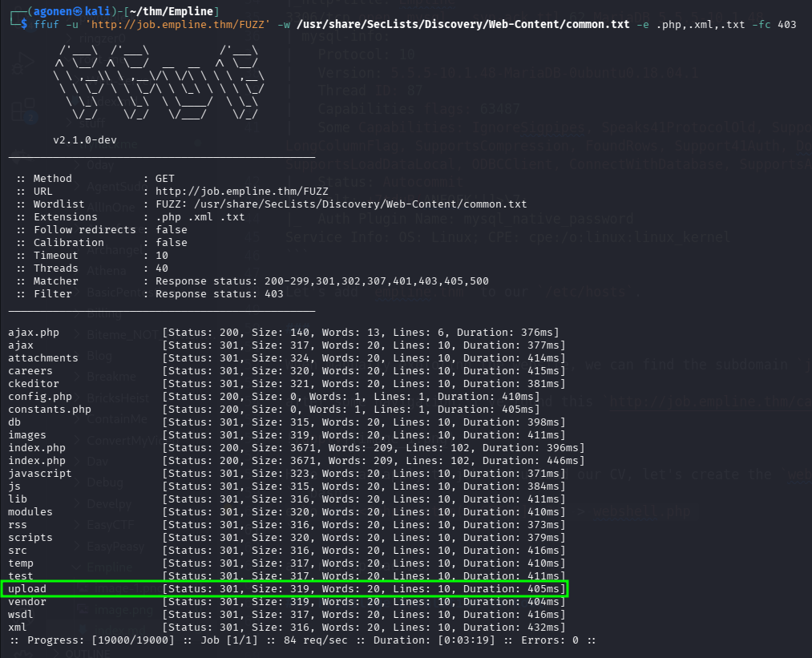
Task: Click the v2.1.0-dev version text
Action: tap(86, 140)
